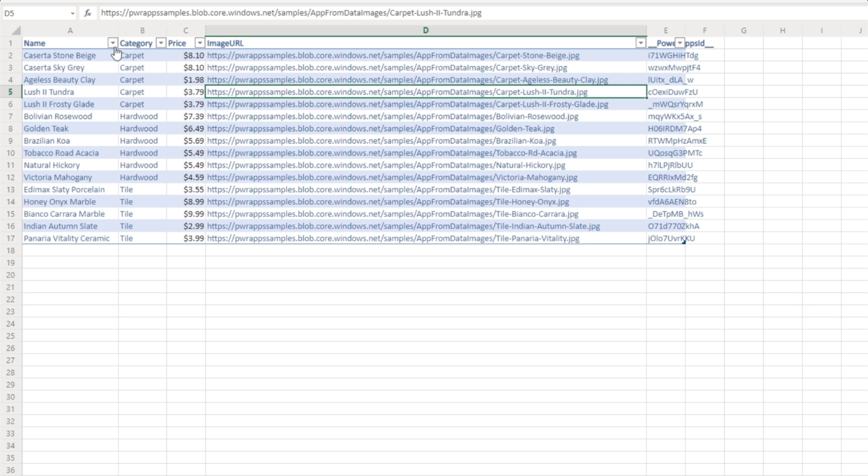
Task: Select column G header
Action: coord(744,30)
